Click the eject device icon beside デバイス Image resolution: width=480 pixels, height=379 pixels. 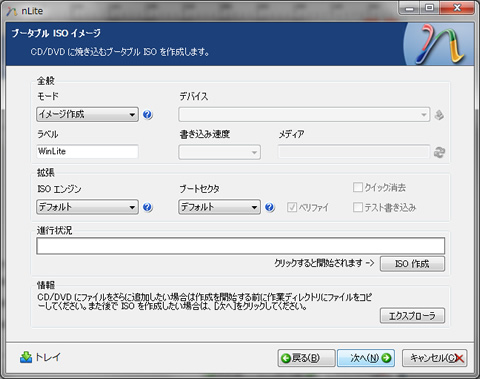[439, 115]
